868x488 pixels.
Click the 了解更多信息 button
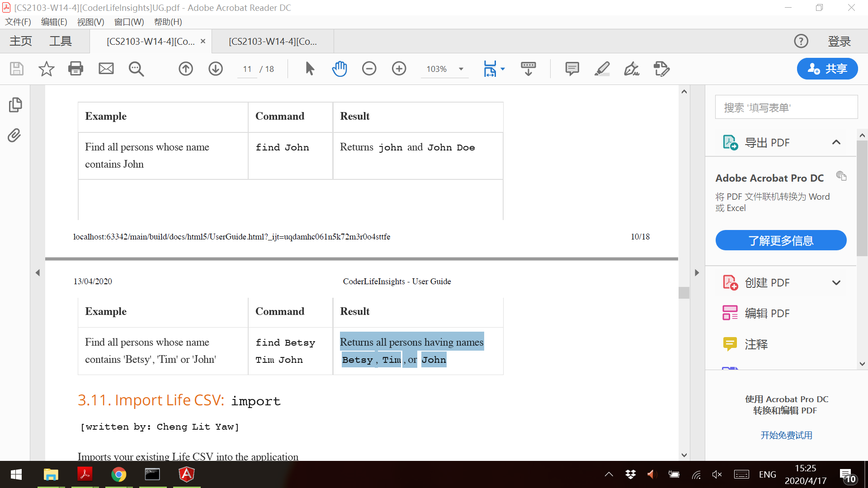pos(781,240)
